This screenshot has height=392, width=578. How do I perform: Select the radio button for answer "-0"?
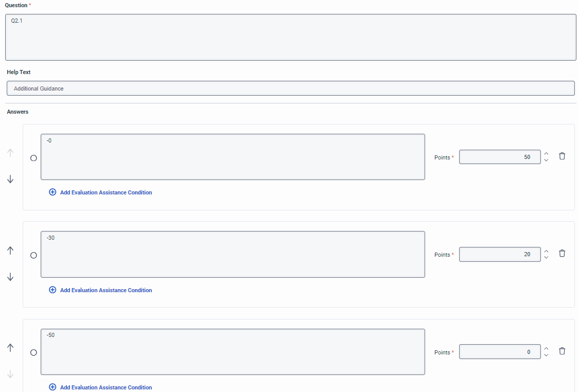34,158
